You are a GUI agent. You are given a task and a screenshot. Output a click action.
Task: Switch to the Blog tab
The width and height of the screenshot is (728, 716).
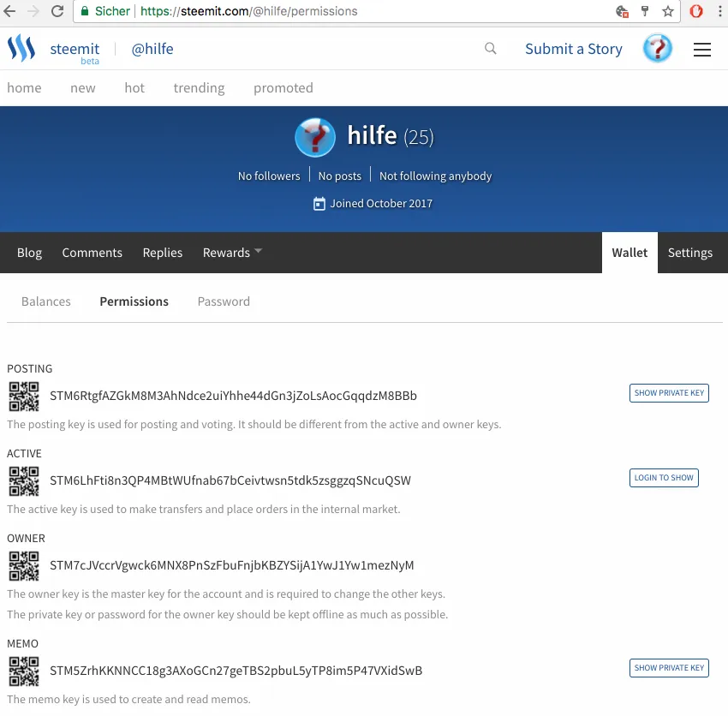[x=29, y=253]
